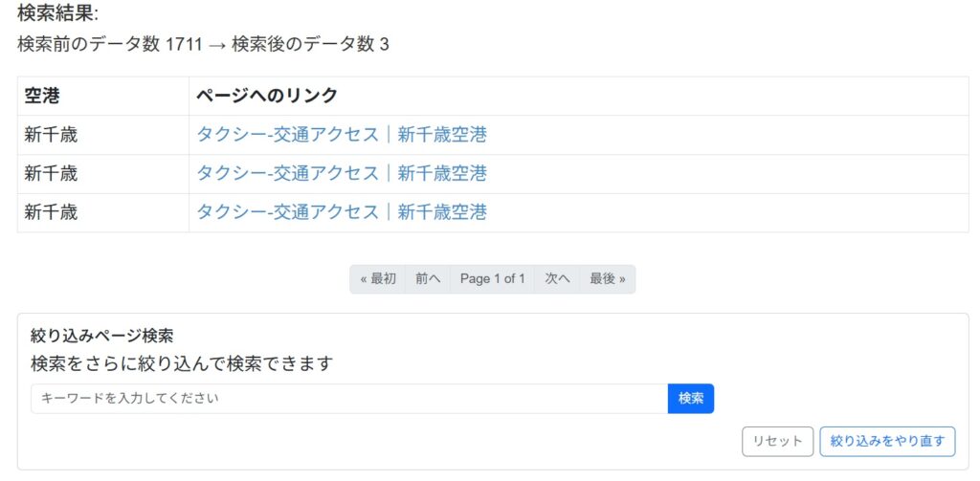Open the first row's 新千歳空港 taxi link
The image size is (980, 481).
342,135
